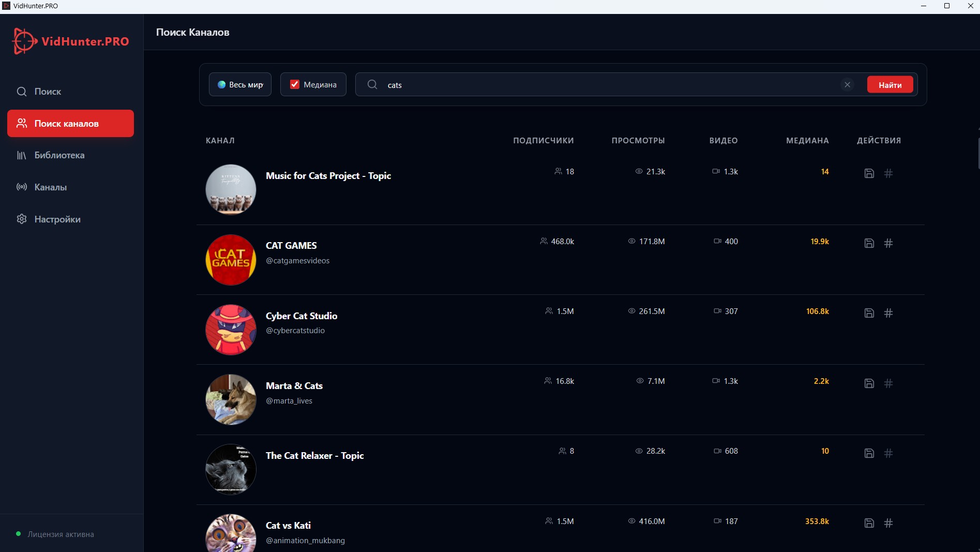Open the Cat vs Kati avatar
Screen dimensions: 980x552
pos(231,533)
